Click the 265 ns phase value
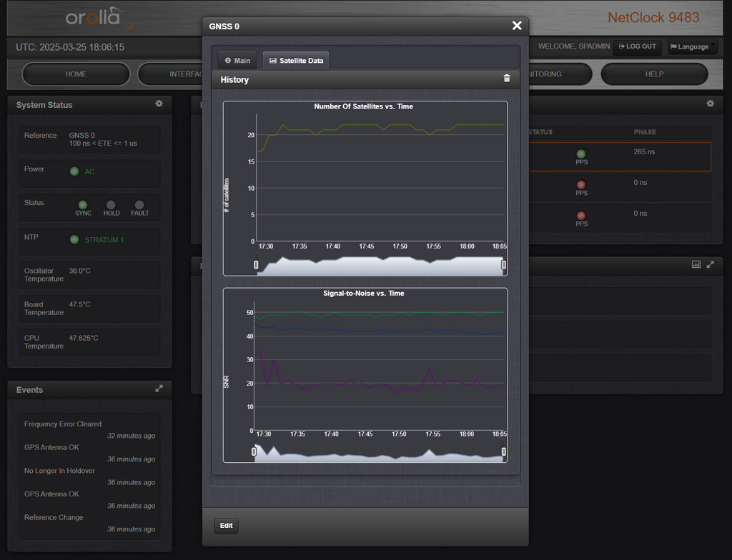The image size is (732, 560). [644, 151]
